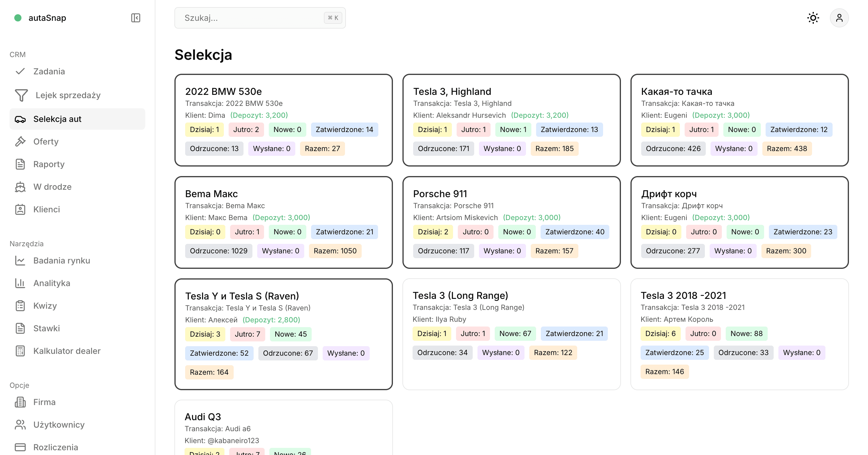Click the Selekcja aut car icon
The width and height of the screenshot is (868, 455).
pyautogui.click(x=20, y=119)
